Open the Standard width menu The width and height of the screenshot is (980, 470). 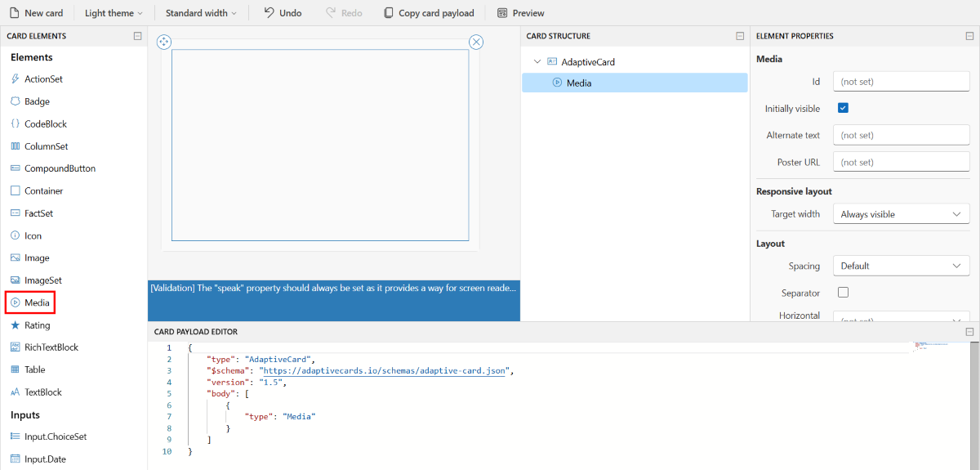201,13
